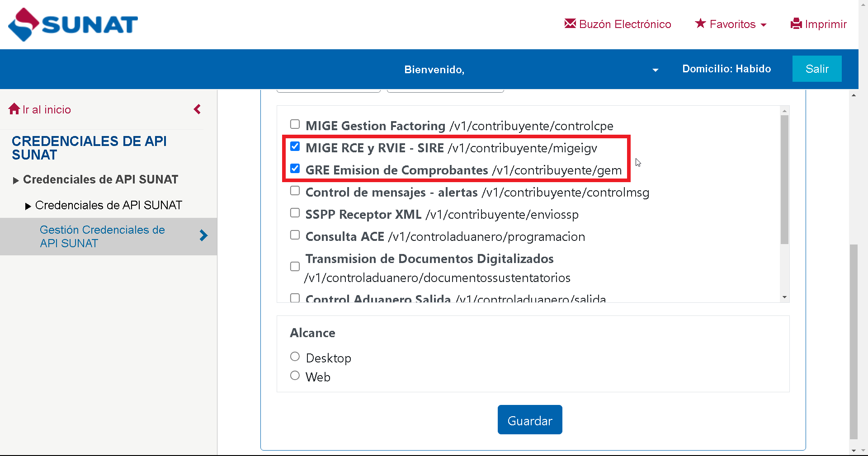Check Control Aduanero Salida checkbox
868x456 pixels.
pos(295,298)
